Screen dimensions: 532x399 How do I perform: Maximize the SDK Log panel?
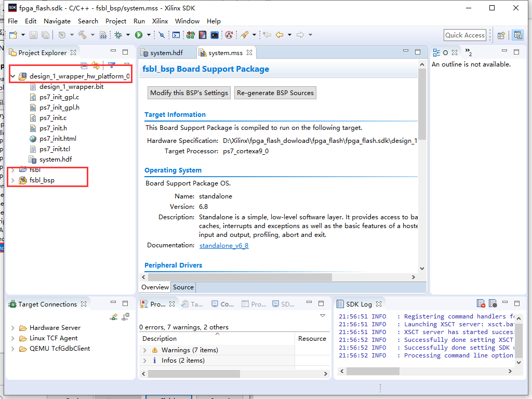[x=517, y=303]
